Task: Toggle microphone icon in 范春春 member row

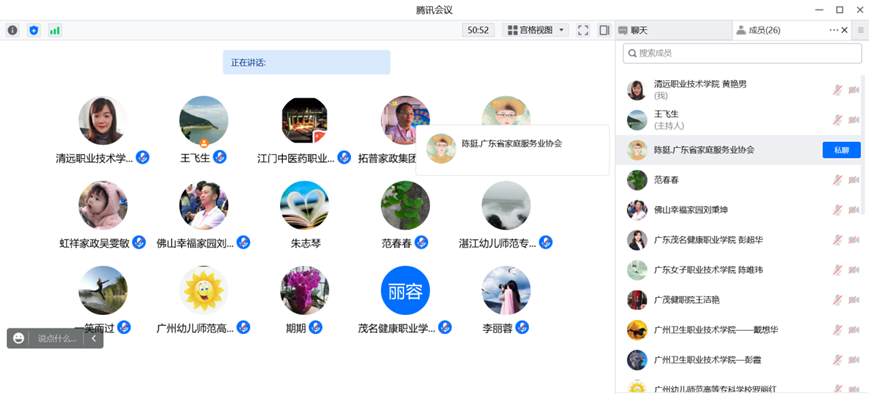Action: [x=837, y=180]
